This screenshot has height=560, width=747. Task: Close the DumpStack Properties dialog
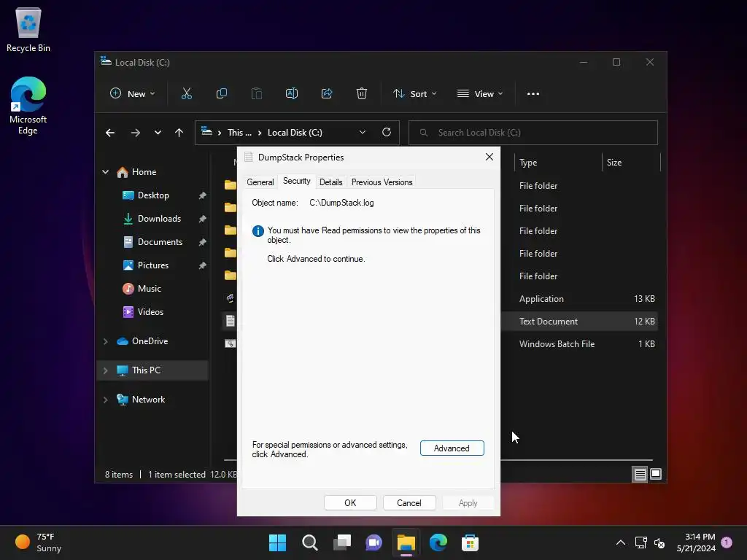489,157
